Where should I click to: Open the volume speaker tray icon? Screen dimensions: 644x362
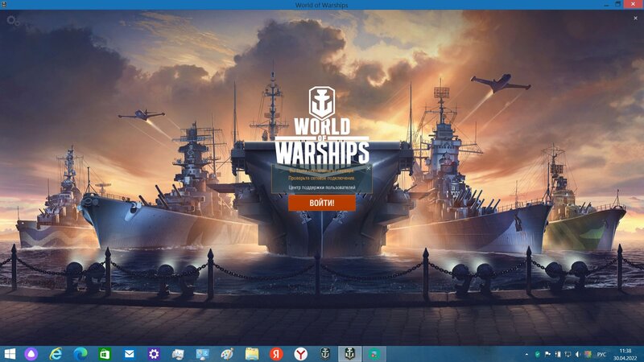(578, 354)
